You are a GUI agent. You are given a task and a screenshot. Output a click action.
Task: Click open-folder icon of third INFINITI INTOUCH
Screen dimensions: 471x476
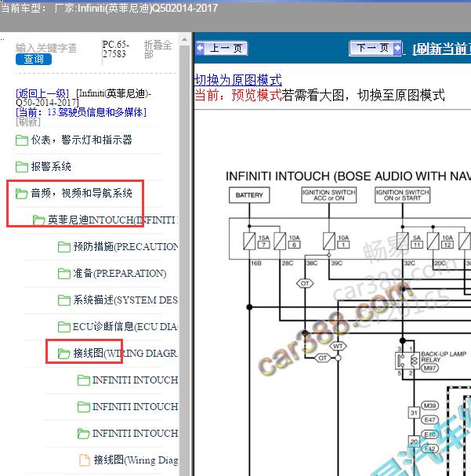[x=84, y=434]
